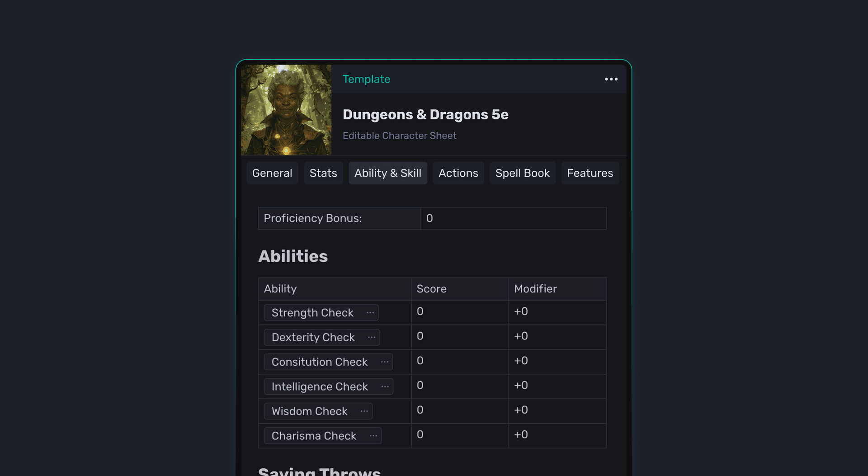Image resolution: width=868 pixels, height=476 pixels.
Task: Open the Charisma Check ellipsis options
Action: (373, 436)
